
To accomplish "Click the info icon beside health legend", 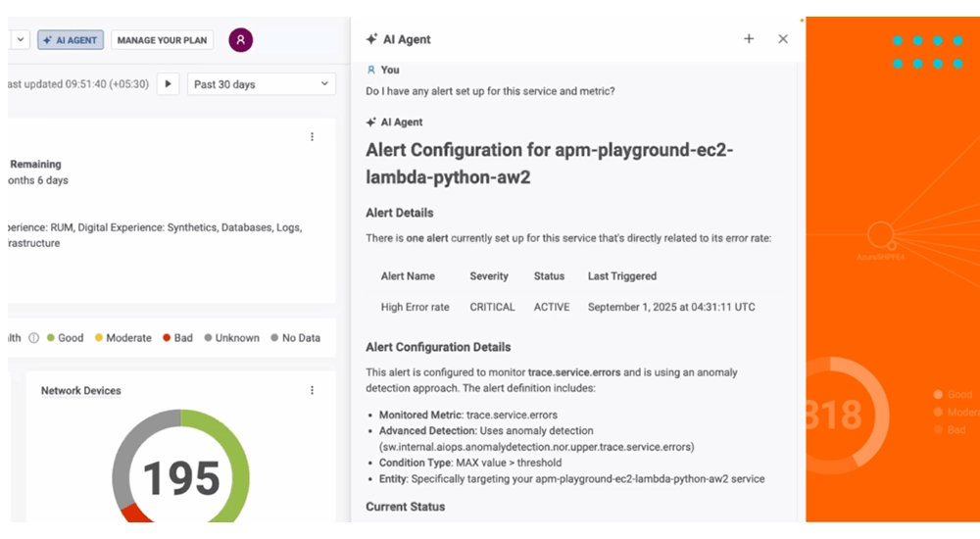I will pos(33,338).
